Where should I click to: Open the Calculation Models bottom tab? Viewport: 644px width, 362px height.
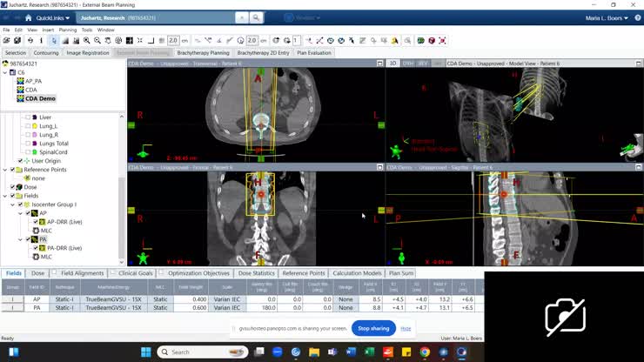(357, 273)
